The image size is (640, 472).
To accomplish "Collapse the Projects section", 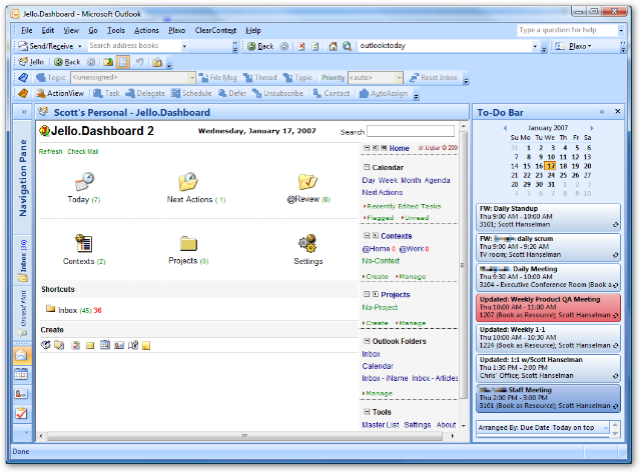I will [x=367, y=294].
